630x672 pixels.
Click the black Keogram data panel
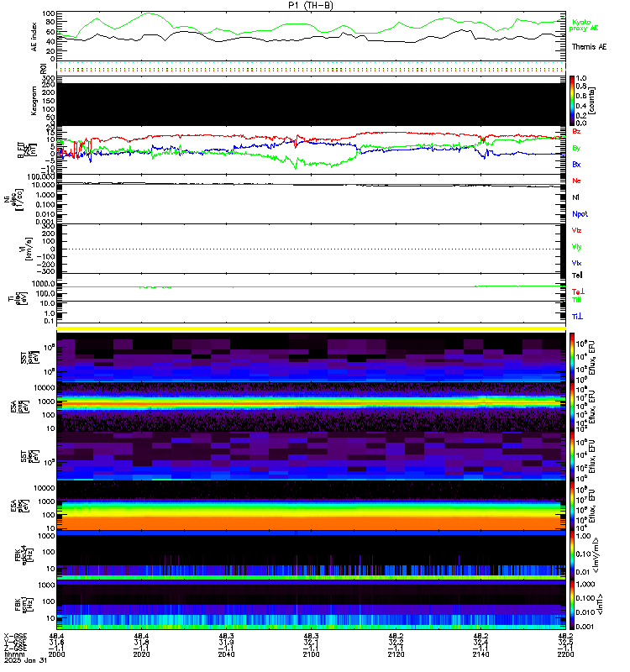(x=311, y=104)
